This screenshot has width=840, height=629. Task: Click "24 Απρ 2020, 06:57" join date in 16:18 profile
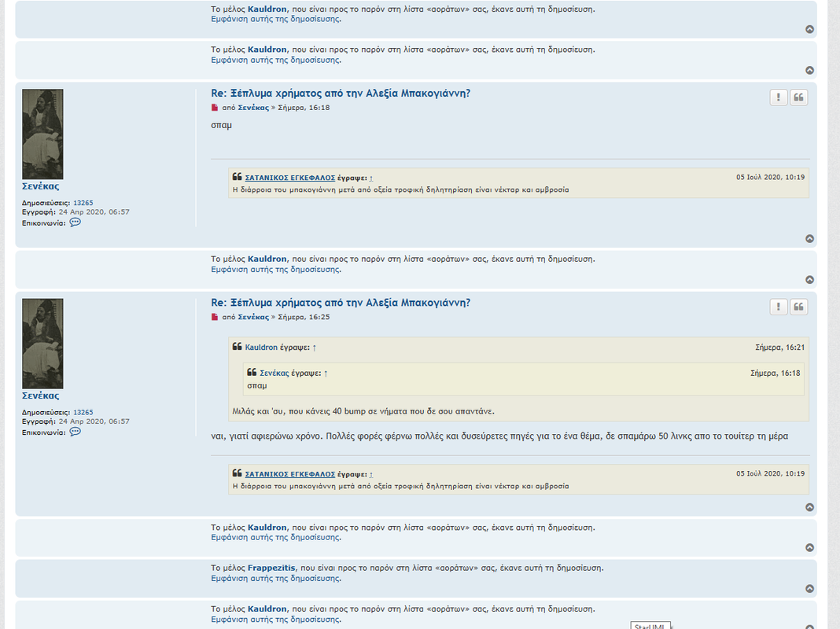coord(94,212)
